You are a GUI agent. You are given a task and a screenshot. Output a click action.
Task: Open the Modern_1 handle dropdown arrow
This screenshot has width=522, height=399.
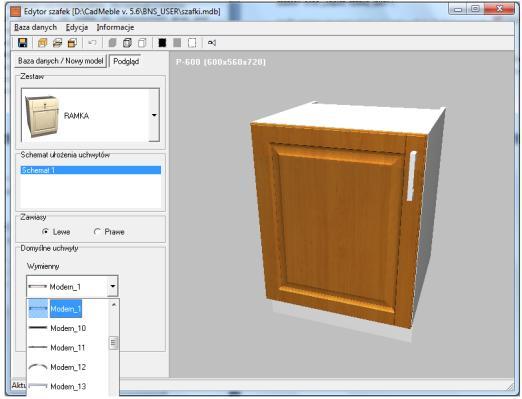pos(113,286)
